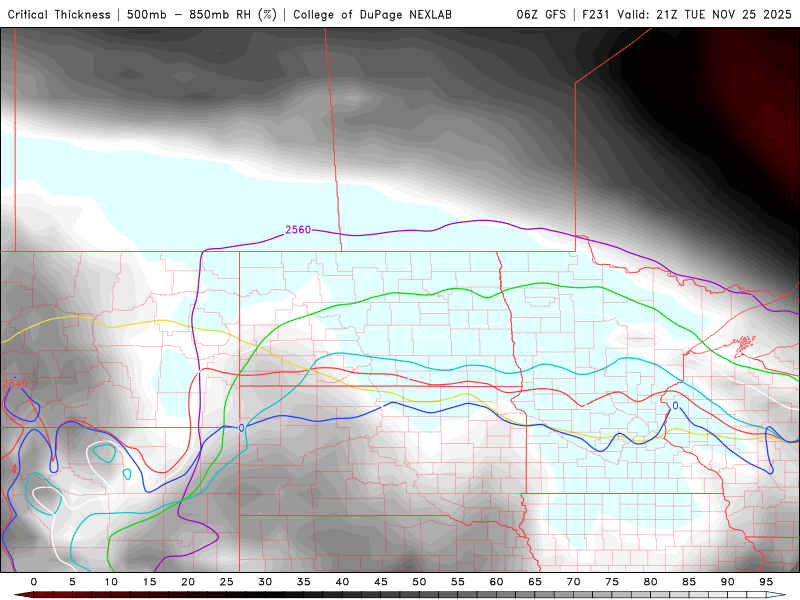Click the colorbar tick label "15"

point(149,582)
